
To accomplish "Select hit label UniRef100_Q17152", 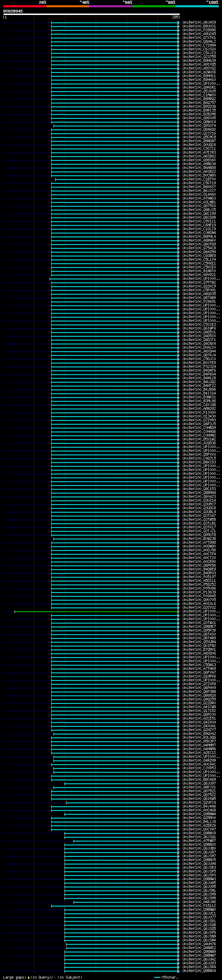I will tap(199, 711).
